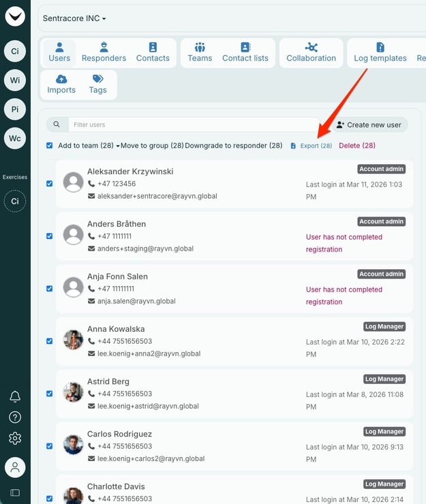Open the settings gear in sidebar
426x504 pixels.
point(15,439)
